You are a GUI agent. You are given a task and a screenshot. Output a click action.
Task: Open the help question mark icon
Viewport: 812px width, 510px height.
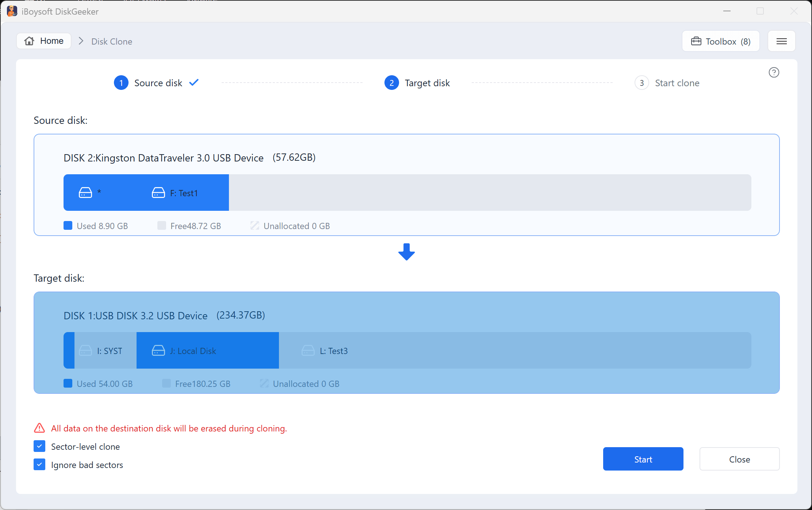pos(774,72)
